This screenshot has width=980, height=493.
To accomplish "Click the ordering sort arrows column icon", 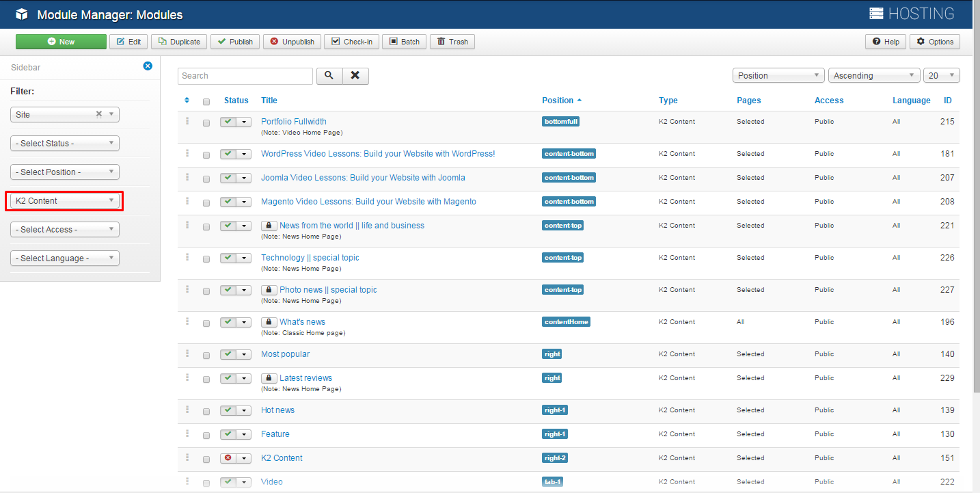I will 187,101.
